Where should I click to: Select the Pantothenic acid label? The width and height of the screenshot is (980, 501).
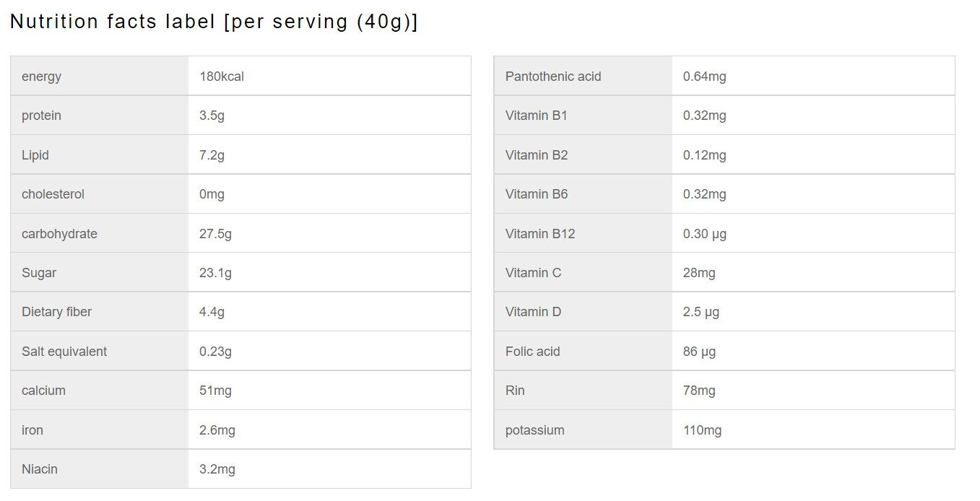(x=553, y=77)
